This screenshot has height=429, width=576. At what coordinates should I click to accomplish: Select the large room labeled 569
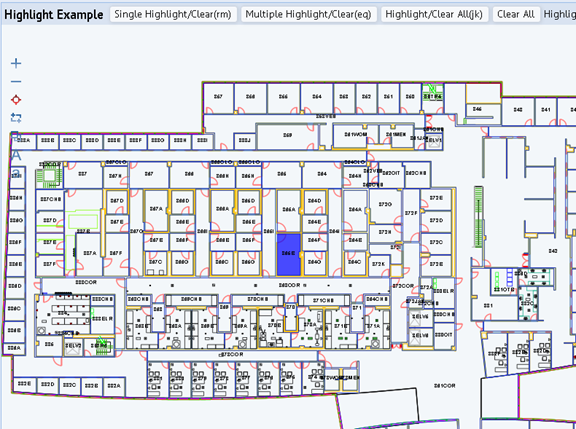pyautogui.click(x=288, y=136)
